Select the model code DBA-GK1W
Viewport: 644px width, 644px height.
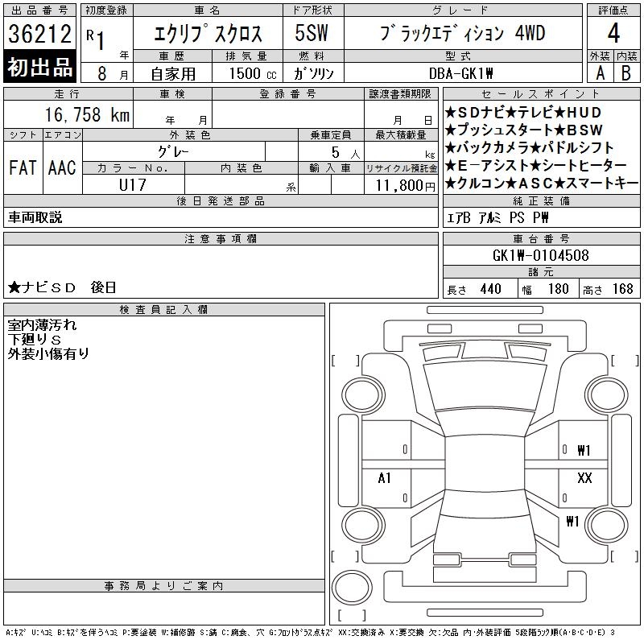[x=461, y=73]
